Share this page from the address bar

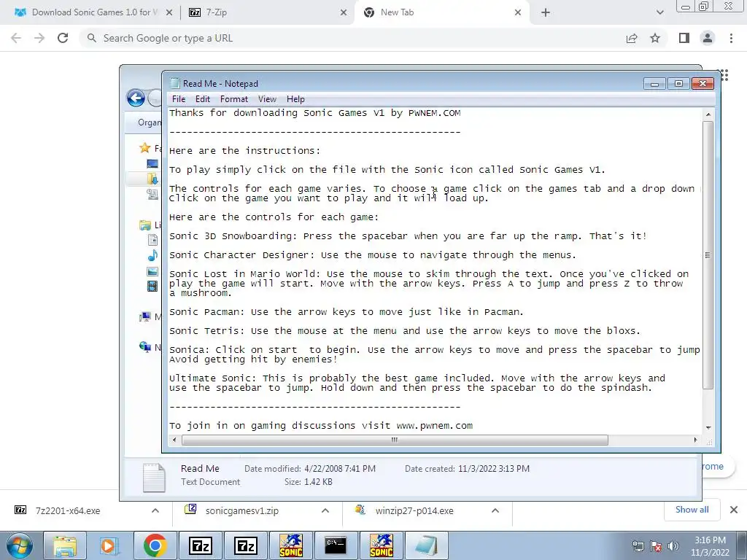(632, 39)
